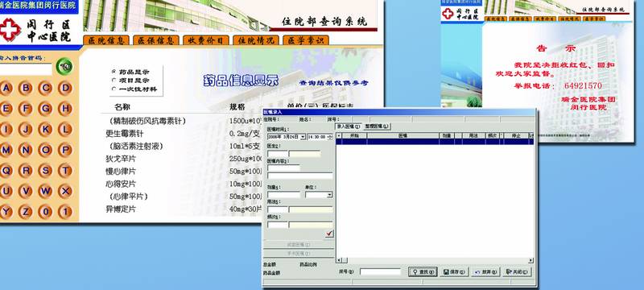The width and height of the screenshot is (644, 290).
Task: Expand the 单位 dropdown in 医嘱录入
Action: coord(330,195)
